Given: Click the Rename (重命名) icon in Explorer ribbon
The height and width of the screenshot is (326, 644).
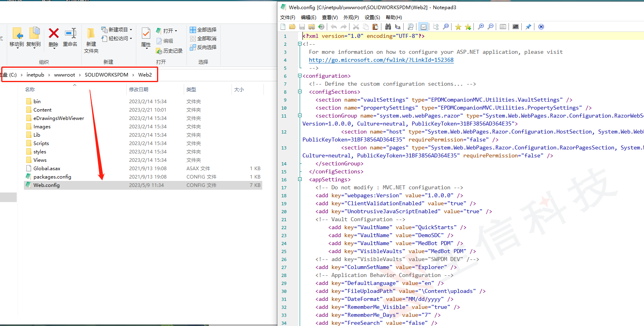Looking at the screenshot, I should click(x=70, y=37).
